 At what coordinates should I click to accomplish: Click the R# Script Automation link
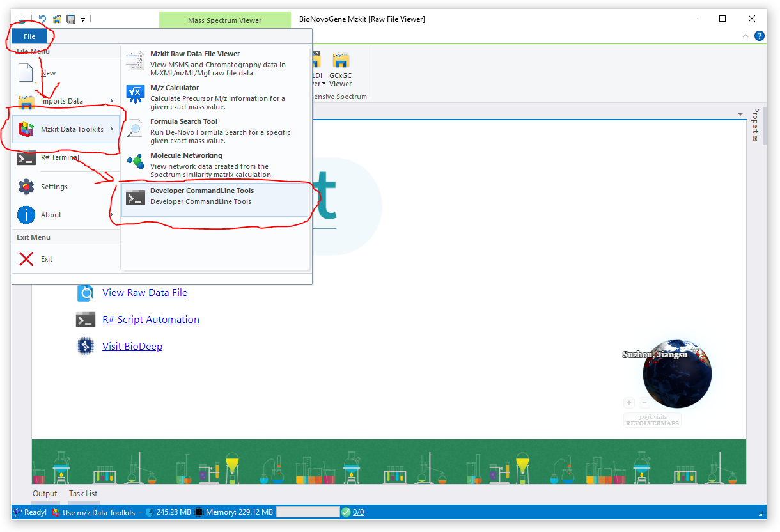click(x=151, y=320)
